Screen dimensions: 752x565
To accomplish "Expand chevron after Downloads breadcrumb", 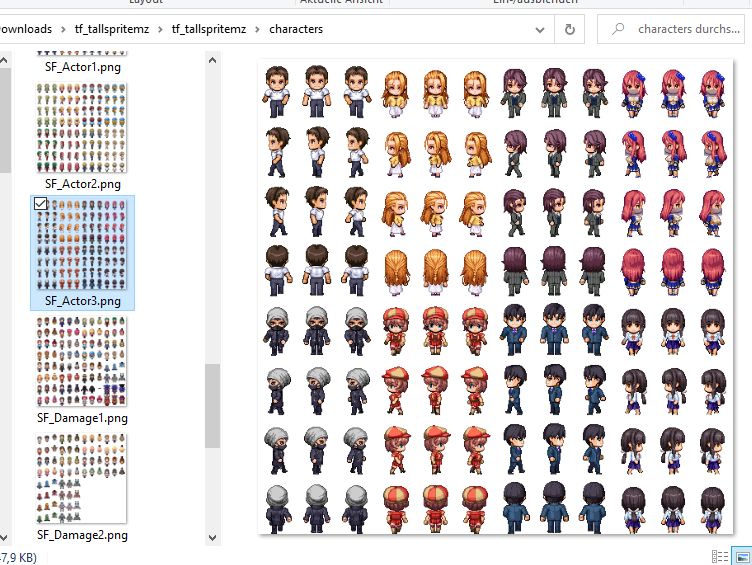I will (x=63, y=30).
